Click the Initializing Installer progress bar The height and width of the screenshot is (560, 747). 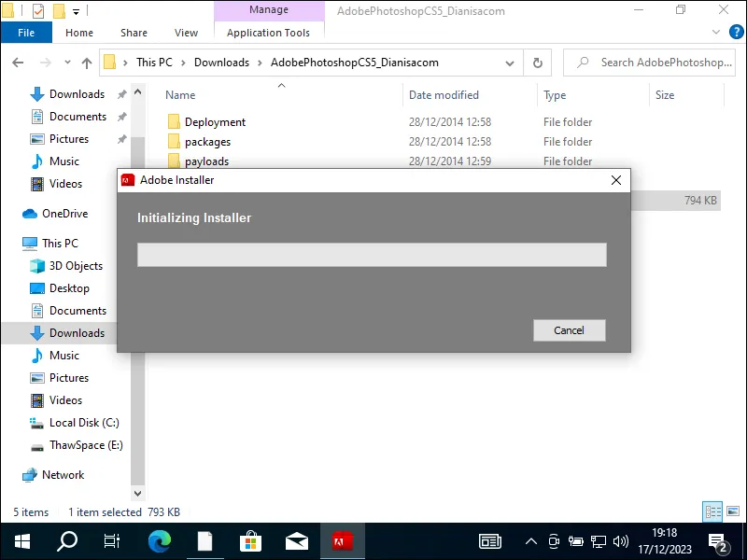coord(372,255)
